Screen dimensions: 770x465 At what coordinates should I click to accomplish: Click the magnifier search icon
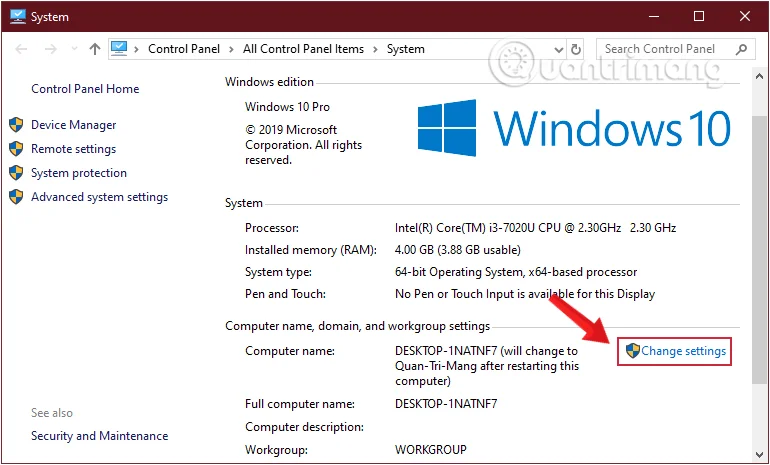pos(742,49)
